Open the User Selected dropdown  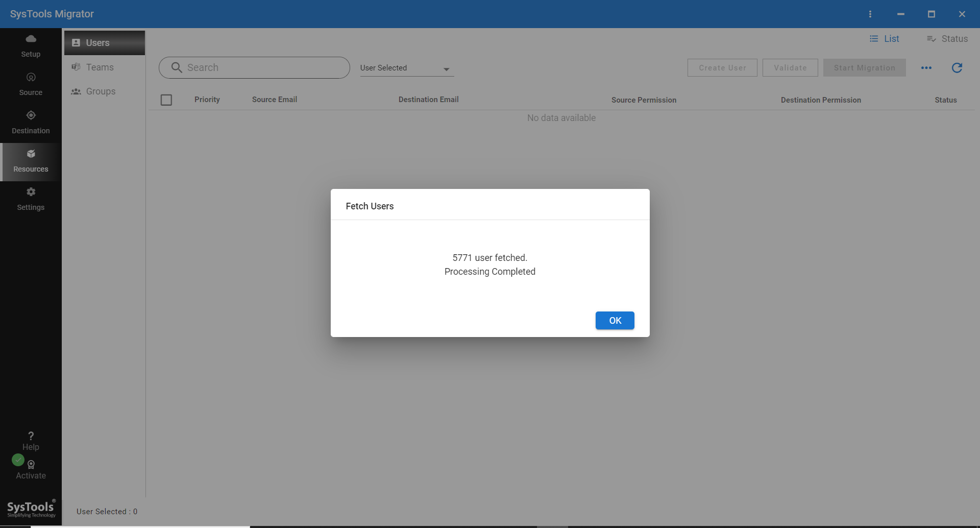(407, 68)
